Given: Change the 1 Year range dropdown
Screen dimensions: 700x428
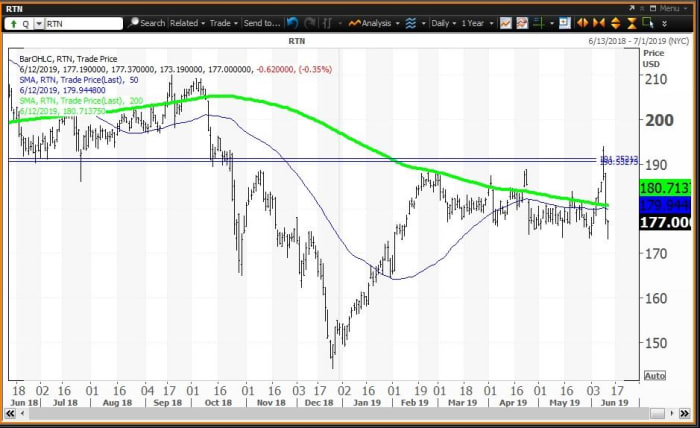Looking at the screenshot, I should 477,23.
